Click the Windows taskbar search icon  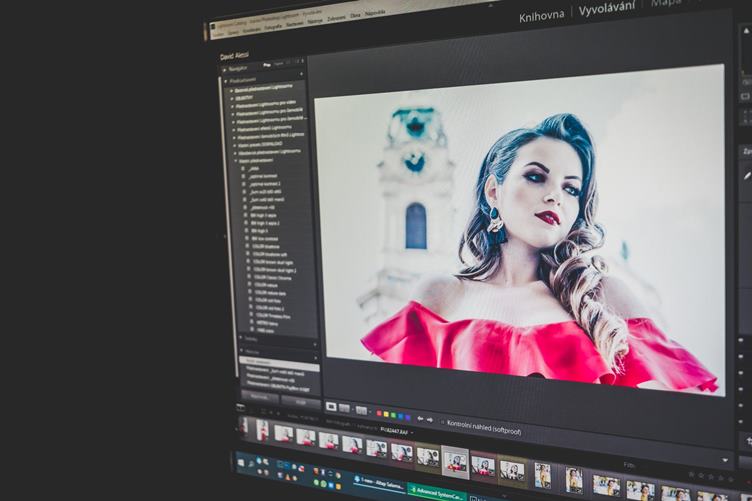coord(250,464)
